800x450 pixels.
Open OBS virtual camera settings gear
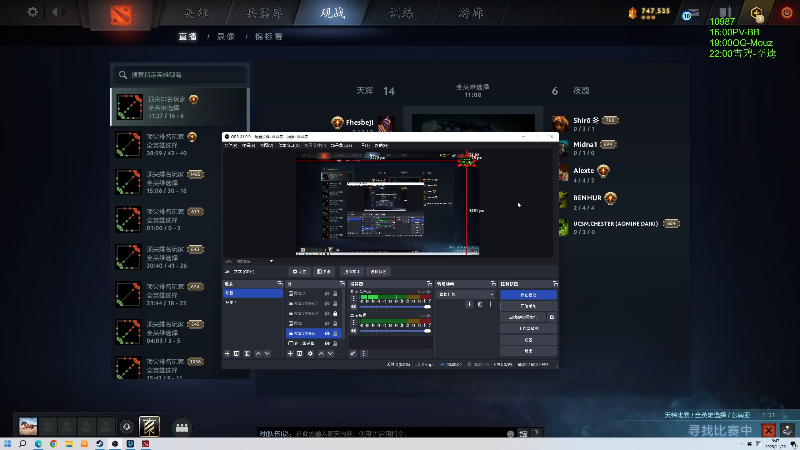(x=552, y=317)
